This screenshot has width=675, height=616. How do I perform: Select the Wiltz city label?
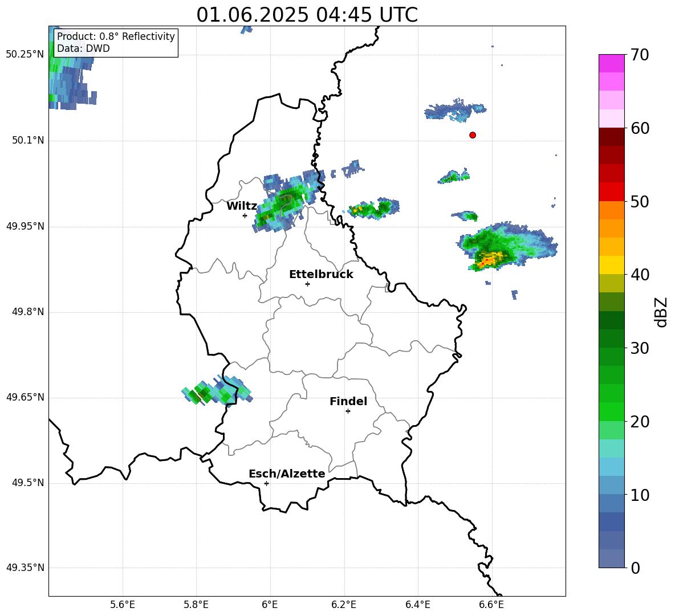[x=242, y=206]
